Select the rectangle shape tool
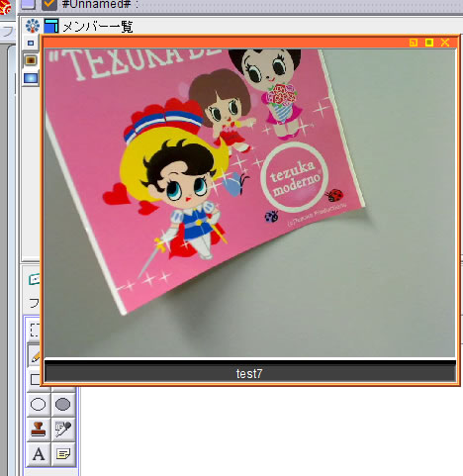The height and width of the screenshot is (476, 463). 35,379
